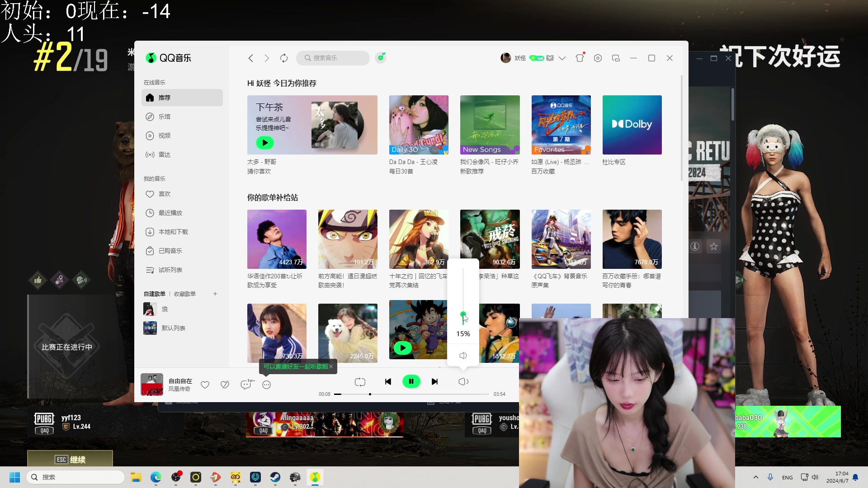868x488 pixels.
Task: Open the skin/theme shirt icon
Action: [580, 57]
